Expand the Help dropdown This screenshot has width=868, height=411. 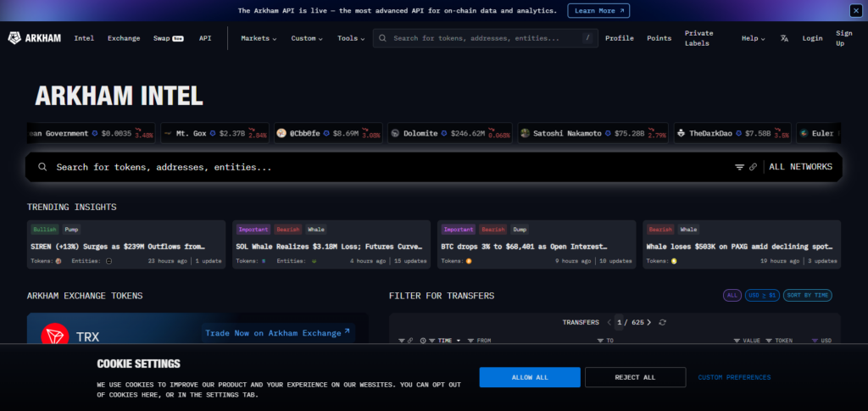(x=753, y=38)
